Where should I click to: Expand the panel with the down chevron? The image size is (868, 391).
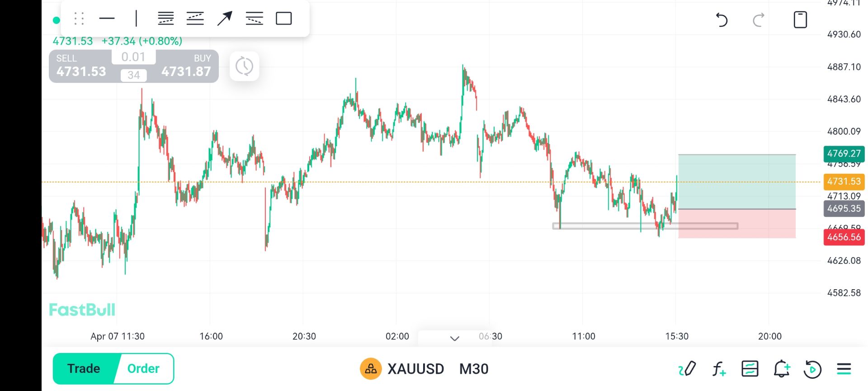(455, 338)
